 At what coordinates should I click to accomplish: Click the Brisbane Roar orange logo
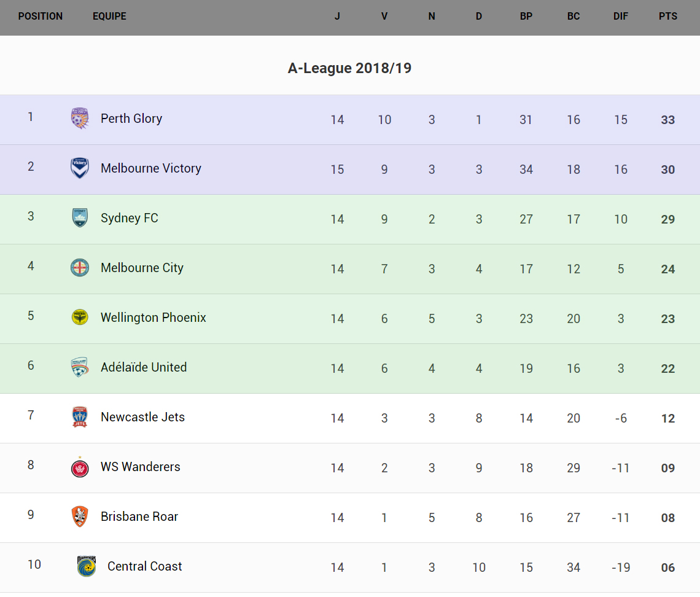(x=80, y=517)
